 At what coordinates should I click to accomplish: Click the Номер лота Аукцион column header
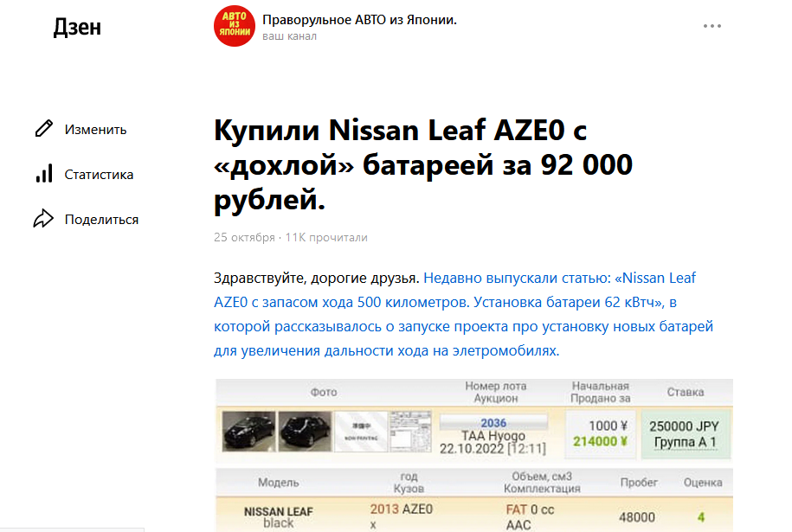[495, 392]
